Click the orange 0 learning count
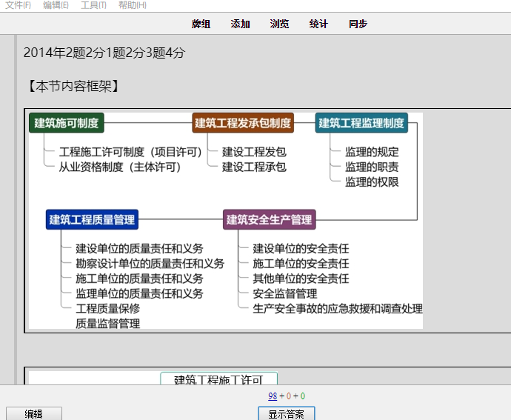This screenshot has width=511, height=420. [288, 396]
